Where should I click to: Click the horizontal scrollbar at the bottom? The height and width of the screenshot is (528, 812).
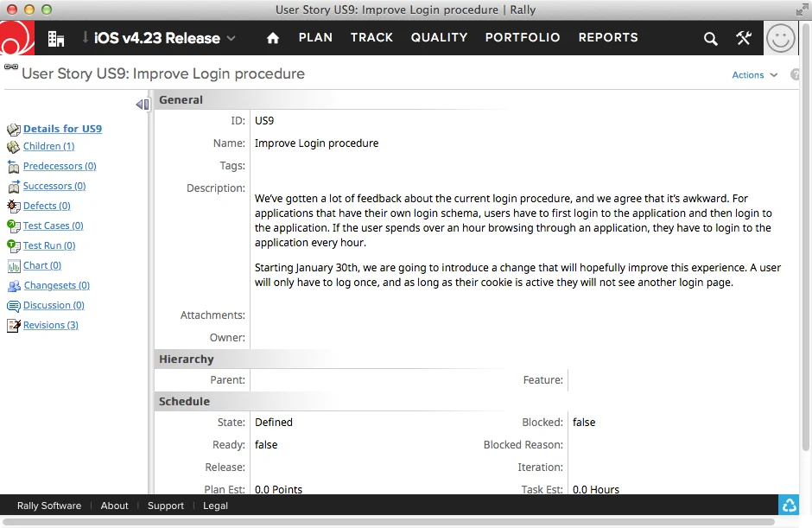(x=389, y=522)
